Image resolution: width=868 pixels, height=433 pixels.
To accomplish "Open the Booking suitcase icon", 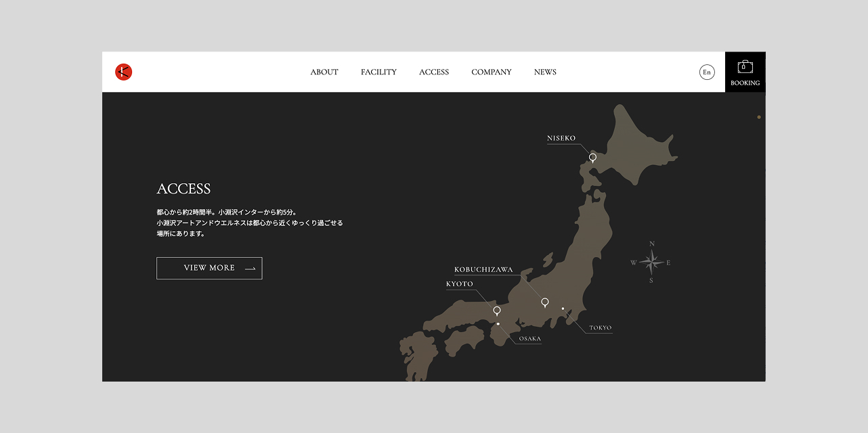I will tap(745, 67).
